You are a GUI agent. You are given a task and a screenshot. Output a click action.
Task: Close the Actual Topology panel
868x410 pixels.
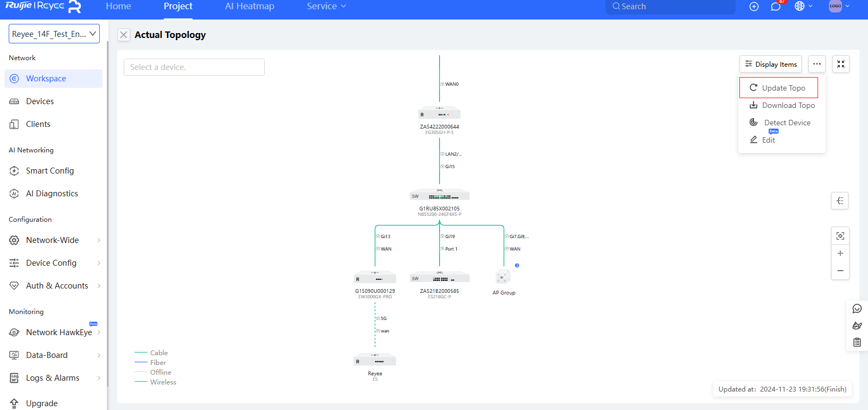pyautogui.click(x=124, y=35)
